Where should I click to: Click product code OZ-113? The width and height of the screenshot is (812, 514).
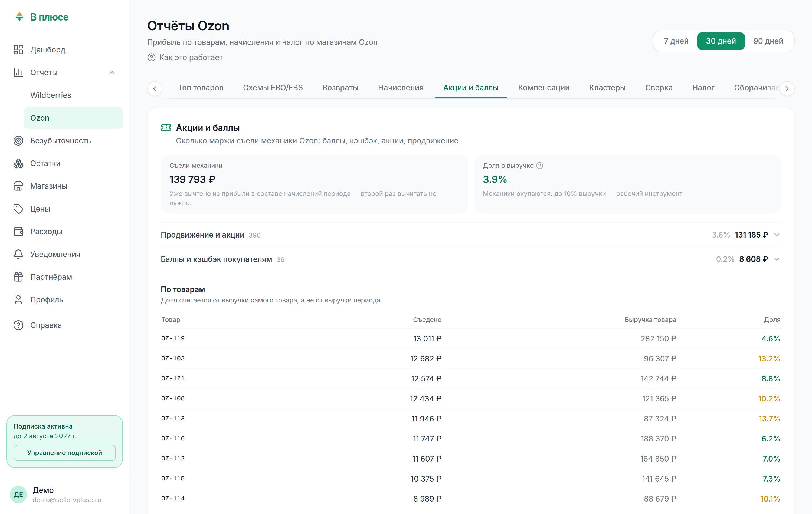click(173, 419)
